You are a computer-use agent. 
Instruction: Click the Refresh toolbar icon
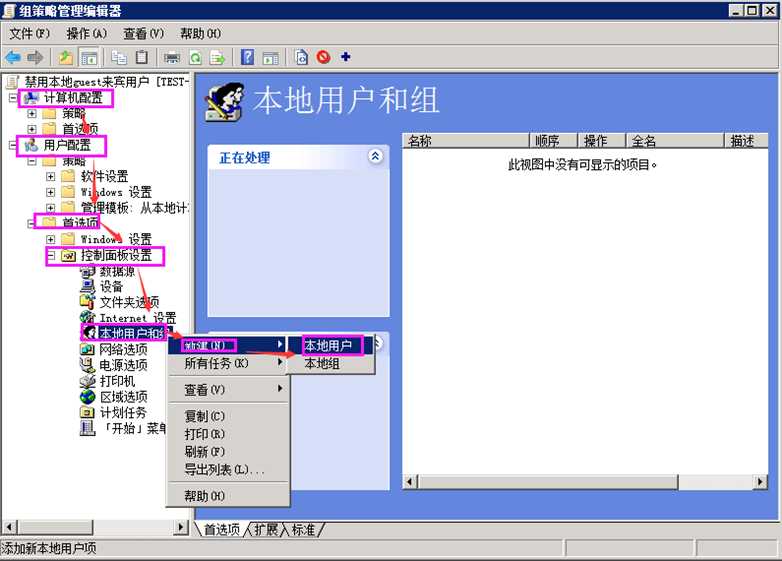196,58
